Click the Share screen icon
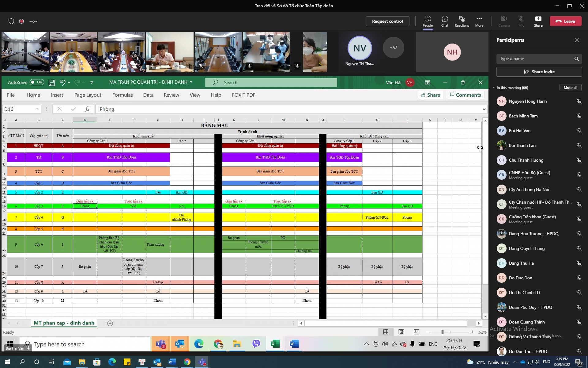This screenshot has width=588, height=368. coord(538,21)
